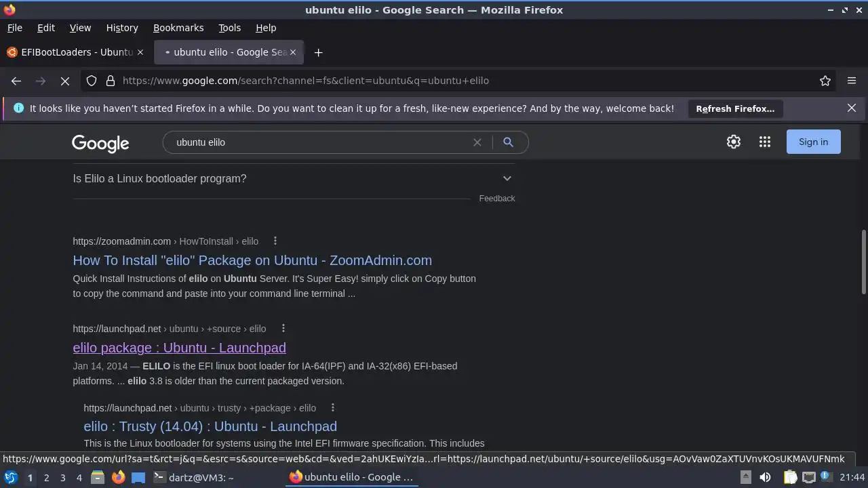The width and height of the screenshot is (868, 488).
Task: Close the EFIBootLoaders tab
Action: click(x=140, y=52)
